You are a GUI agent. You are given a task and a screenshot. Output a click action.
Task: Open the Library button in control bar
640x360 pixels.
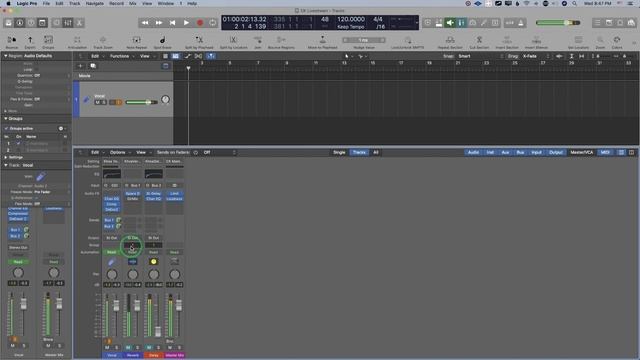tap(8, 23)
